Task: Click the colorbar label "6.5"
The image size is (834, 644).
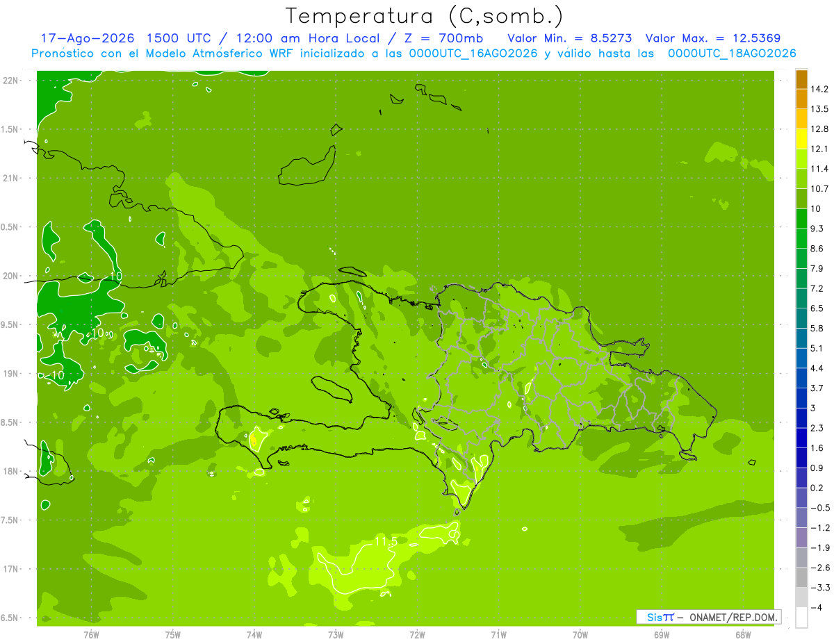Action: tap(817, 308)
